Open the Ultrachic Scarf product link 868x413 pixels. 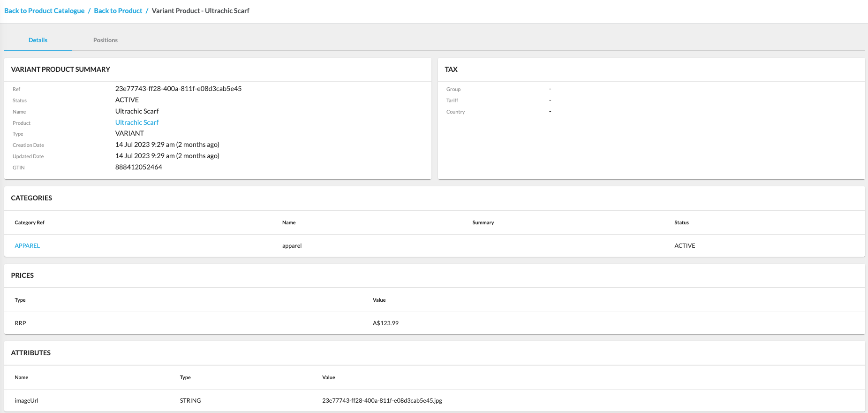[x=137, y=122]
